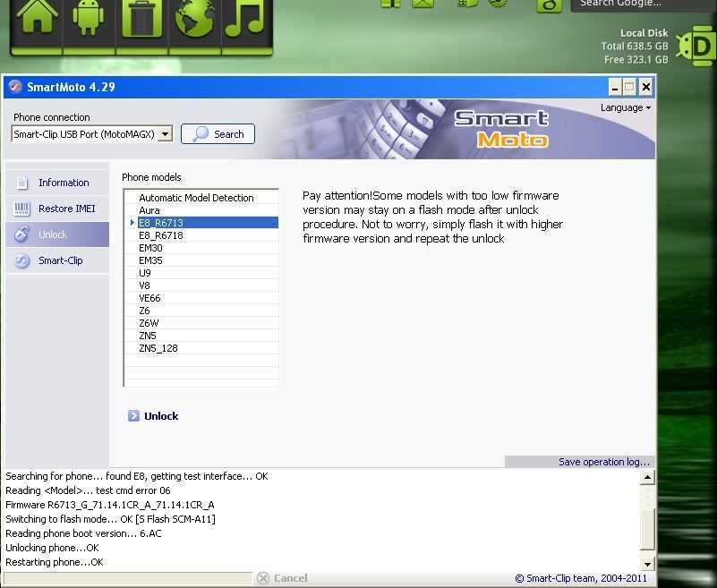Image resolution: width=717 pixels, height=588 pixels.
Task: Select Automatic Model Detection in list
Action: 196,198
